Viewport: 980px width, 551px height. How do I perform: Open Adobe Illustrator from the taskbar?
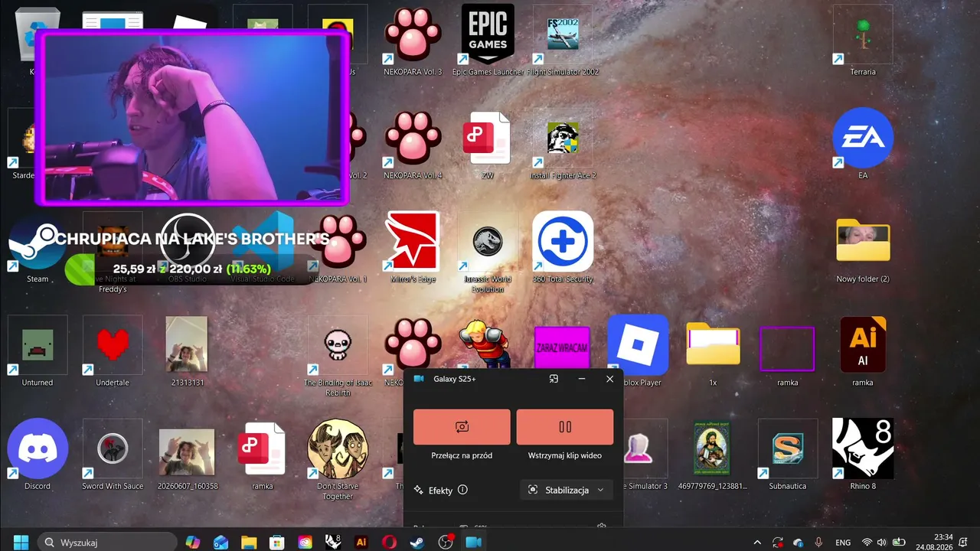click(361, 542)
